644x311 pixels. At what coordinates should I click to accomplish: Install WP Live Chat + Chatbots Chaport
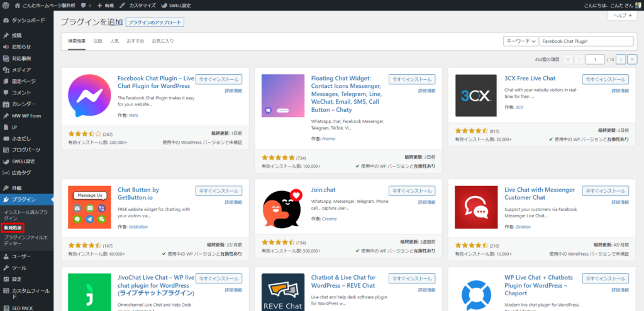[606, 278]
